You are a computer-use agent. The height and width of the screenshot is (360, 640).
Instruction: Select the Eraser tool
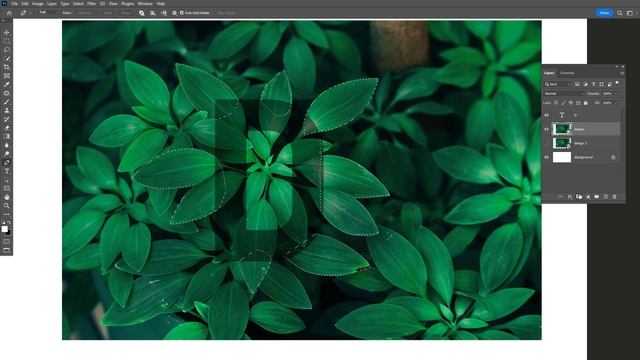coord(7,128)
